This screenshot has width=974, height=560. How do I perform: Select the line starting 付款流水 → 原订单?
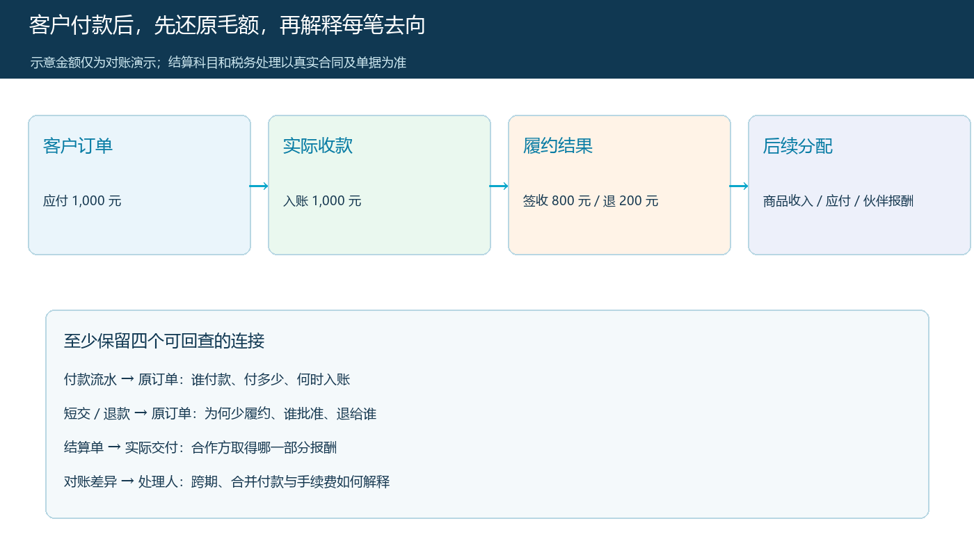click(x=207, y=380)
